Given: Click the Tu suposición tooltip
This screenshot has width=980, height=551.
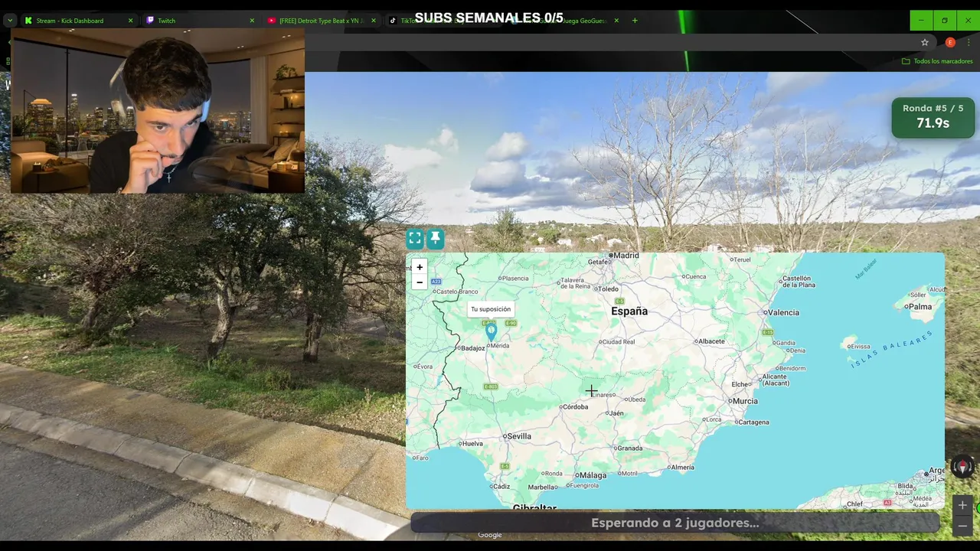Looking at the screenshot, I should point(491,309).
